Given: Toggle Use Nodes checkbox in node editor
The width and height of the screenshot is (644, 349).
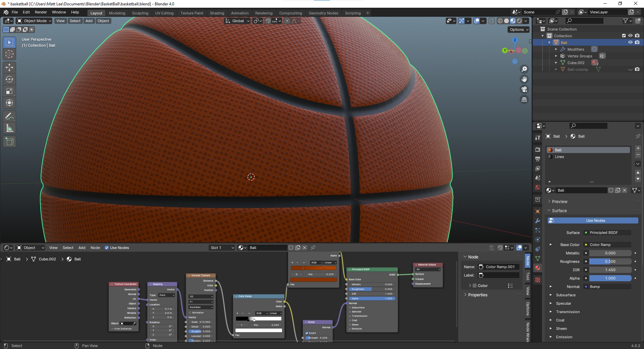Looking at the screenshot, I should (x=107, y=248).
